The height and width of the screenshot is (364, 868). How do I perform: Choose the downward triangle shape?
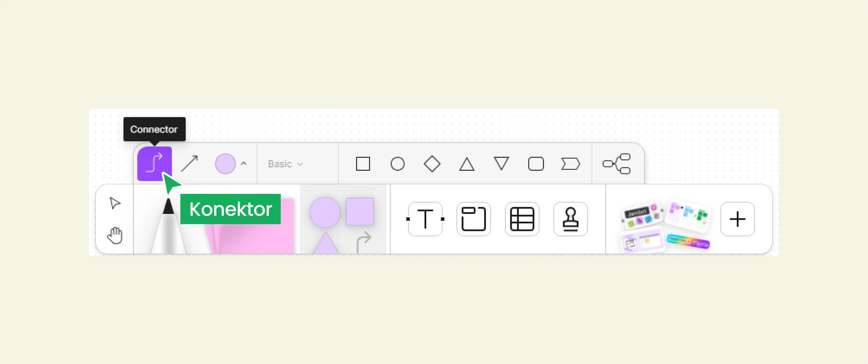[x=501, y=163]
